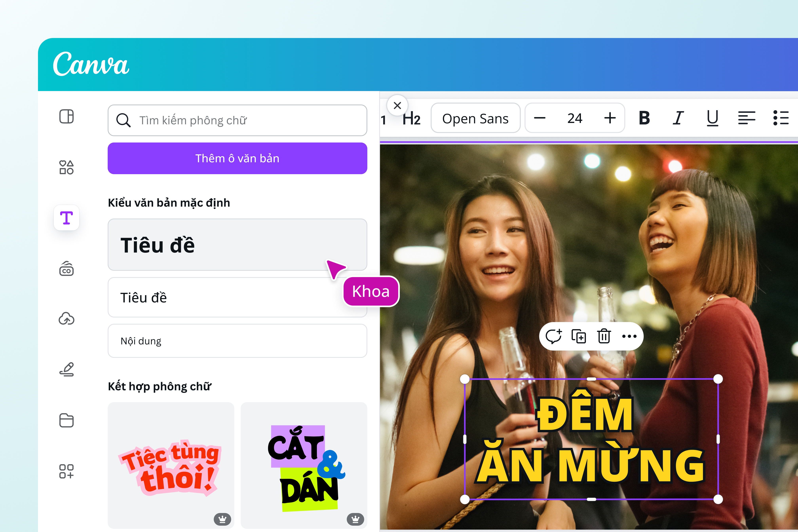Viewport: 798px width, 532px height.
Task: Click the Khoa collaborator label
Action: [371, 292]
